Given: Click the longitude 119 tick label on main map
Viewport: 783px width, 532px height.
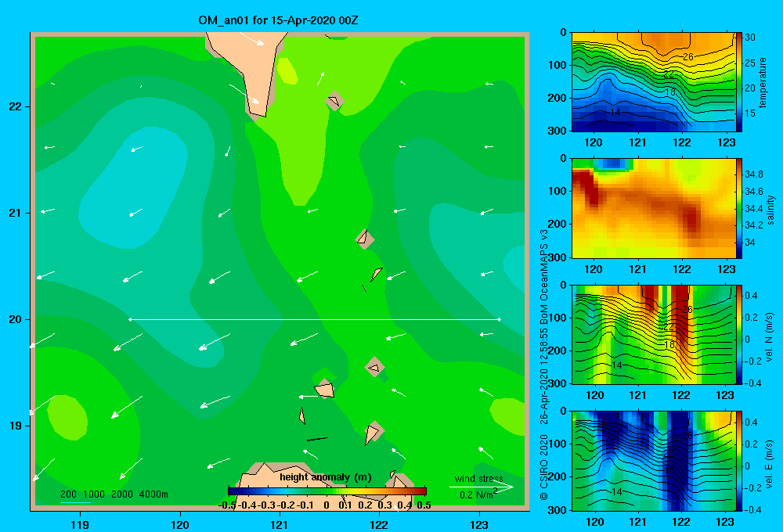Looking at the screenshot, I should point(80,524).
